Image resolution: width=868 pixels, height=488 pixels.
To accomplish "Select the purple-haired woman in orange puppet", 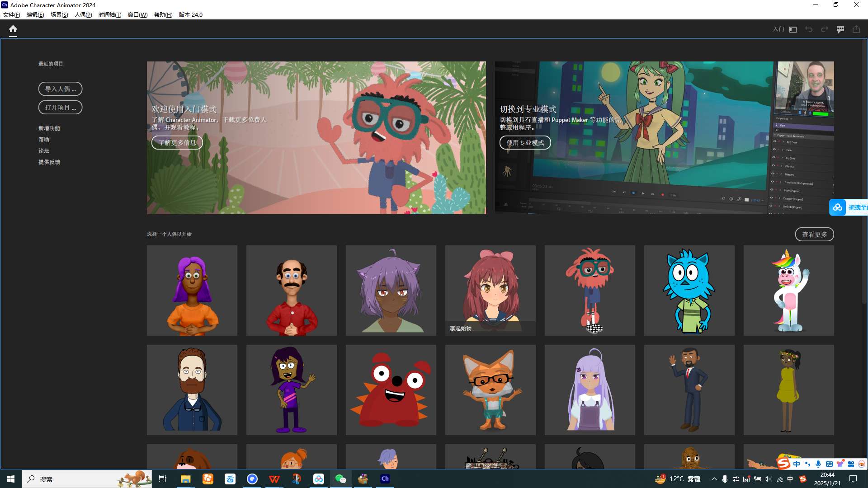I will click(192, 291).
